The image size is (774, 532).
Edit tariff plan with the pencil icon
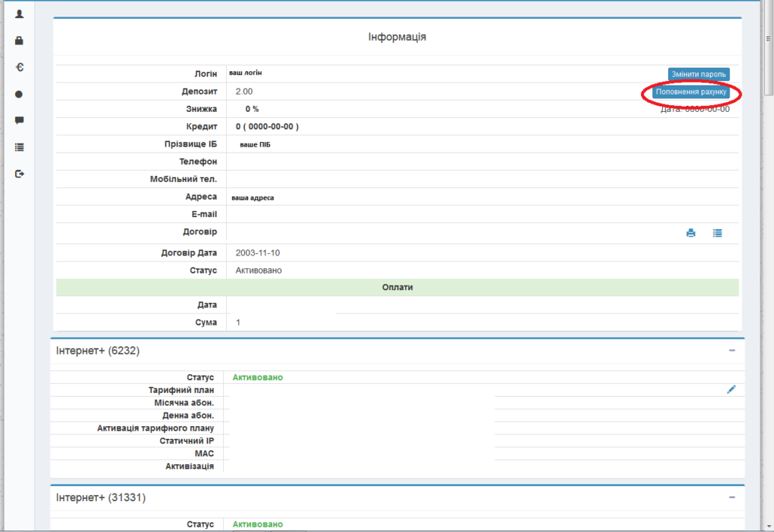pyautogui.click(x=731, y=389)
